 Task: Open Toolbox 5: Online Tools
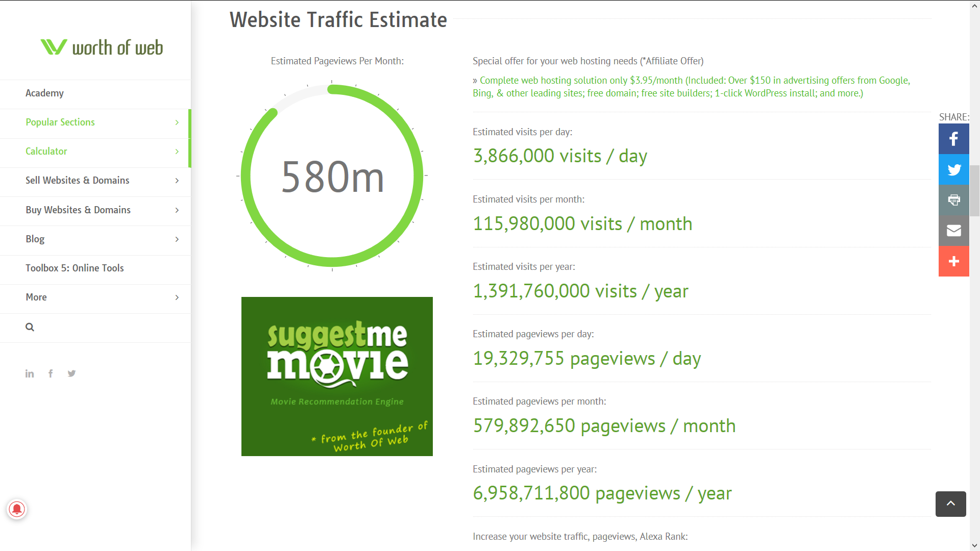click(95, 268)
